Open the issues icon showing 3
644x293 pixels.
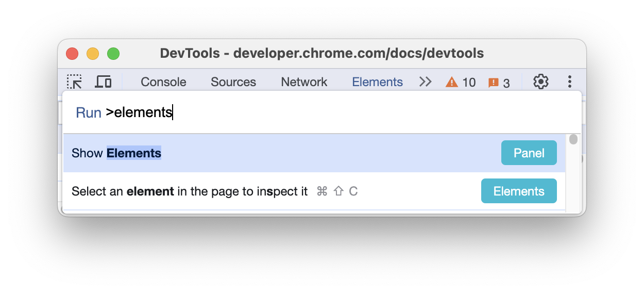pos(494,83)
